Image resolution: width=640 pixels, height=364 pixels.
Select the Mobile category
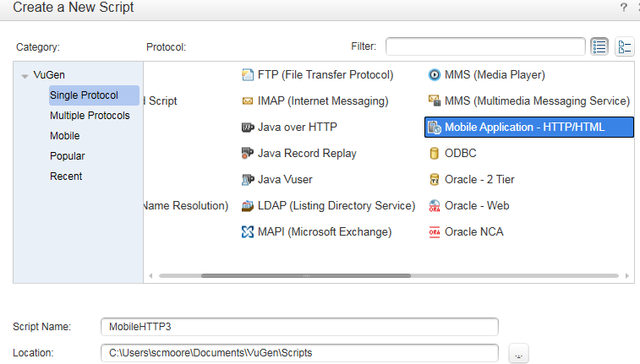[x=65, y=136]
